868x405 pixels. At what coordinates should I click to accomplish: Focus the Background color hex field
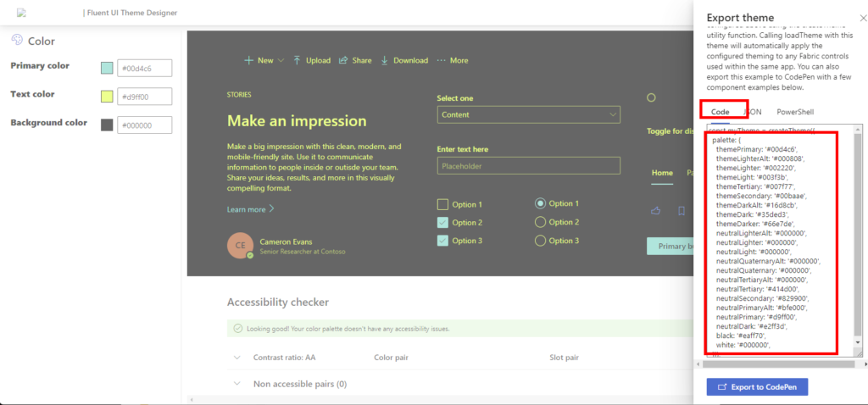(x=144, y=125)
